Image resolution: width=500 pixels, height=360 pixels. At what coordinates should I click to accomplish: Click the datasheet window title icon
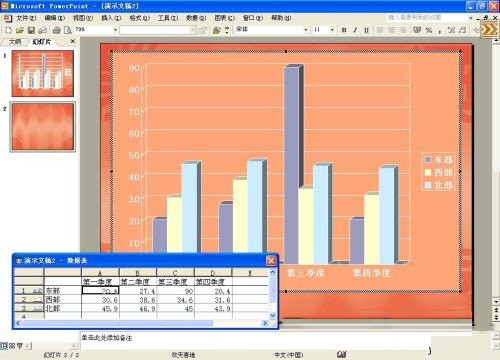pos(19,261)
